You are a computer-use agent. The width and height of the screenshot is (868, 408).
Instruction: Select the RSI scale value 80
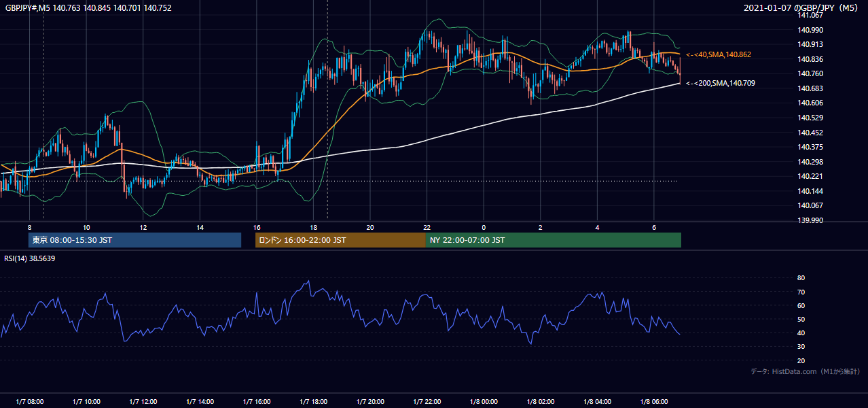(801, 278)
